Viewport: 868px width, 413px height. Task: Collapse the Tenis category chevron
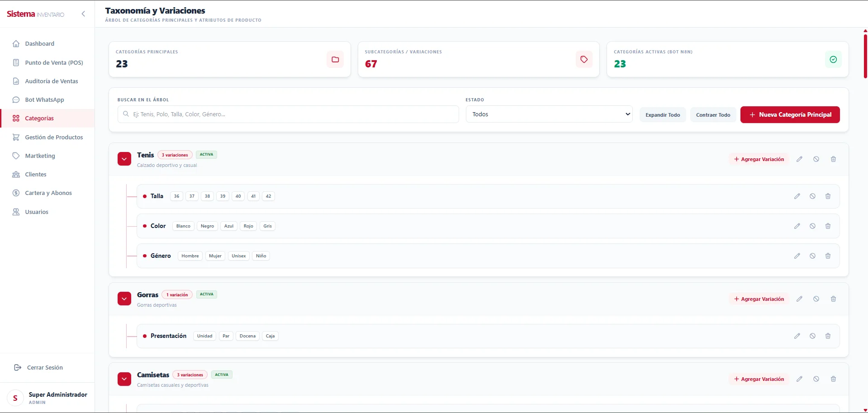pyautogui.click(x=124, y=159)
